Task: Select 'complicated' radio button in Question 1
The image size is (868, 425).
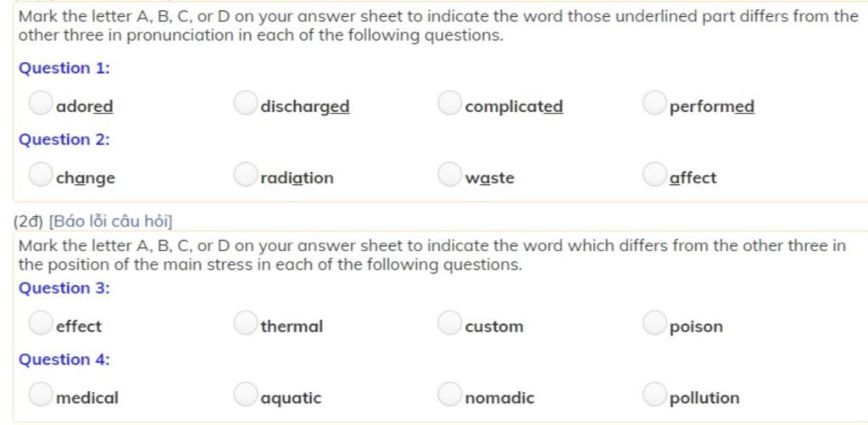Action: 449,103
